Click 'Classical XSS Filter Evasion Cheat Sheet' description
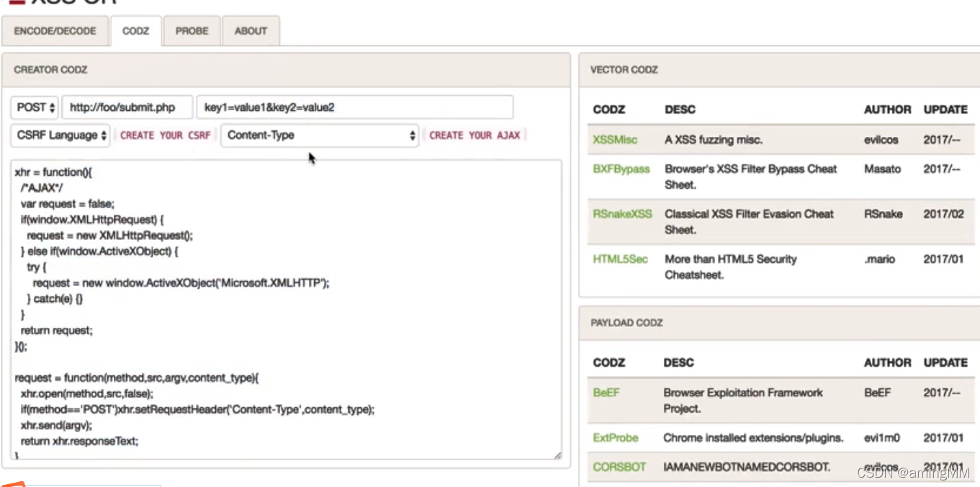Image resolution: width=980 pixels, height=487 pixels. [749, 222]
